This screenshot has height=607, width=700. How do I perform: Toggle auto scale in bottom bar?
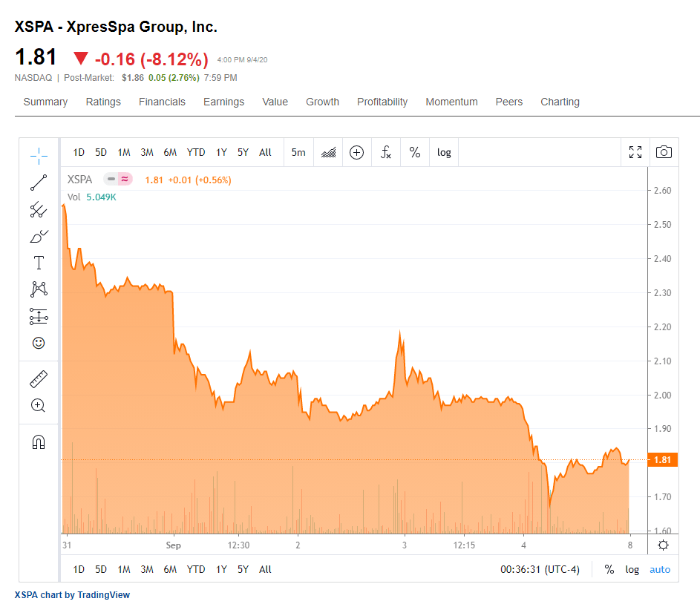tap(660, 569)
